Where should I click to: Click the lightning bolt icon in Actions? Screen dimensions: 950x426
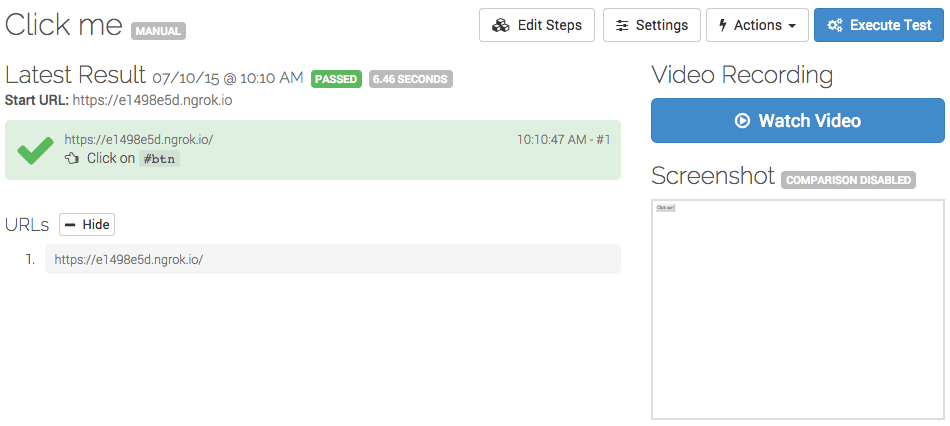(722, 25)
